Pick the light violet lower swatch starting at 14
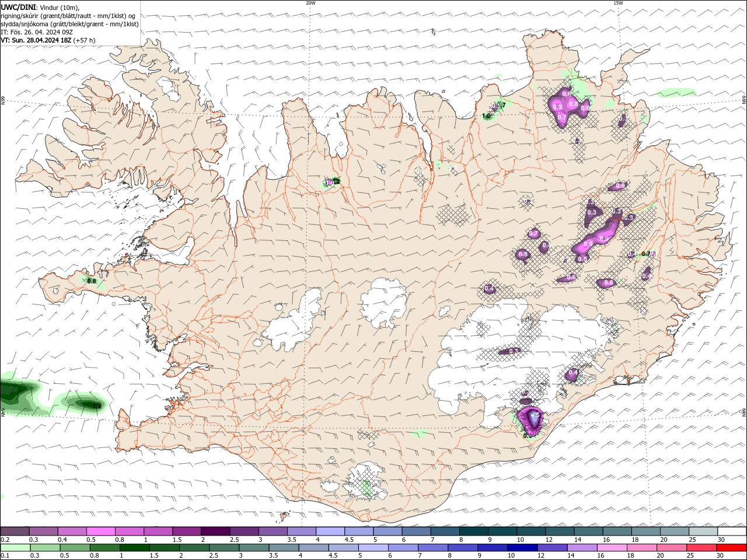Viewport: 747px width, 560px height. (x=582, y=548)
